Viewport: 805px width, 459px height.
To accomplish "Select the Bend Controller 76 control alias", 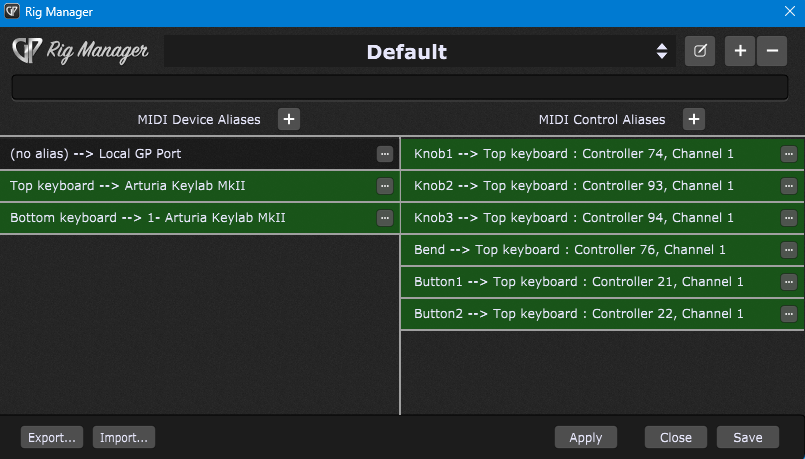I will [x=602, y=250].
